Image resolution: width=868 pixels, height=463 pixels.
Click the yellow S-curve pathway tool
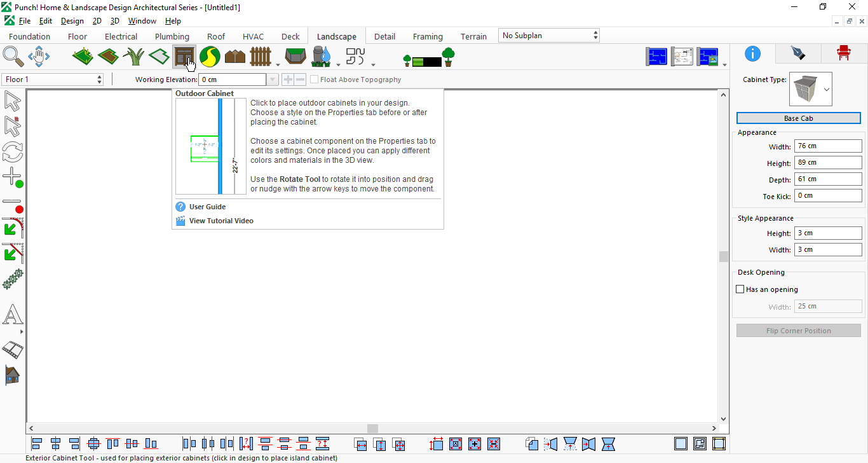pos(210,57)
